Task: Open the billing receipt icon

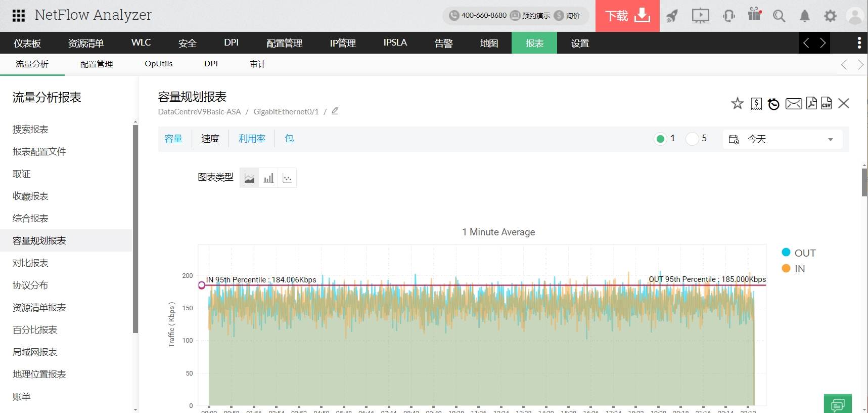Action: pos(756,104)
